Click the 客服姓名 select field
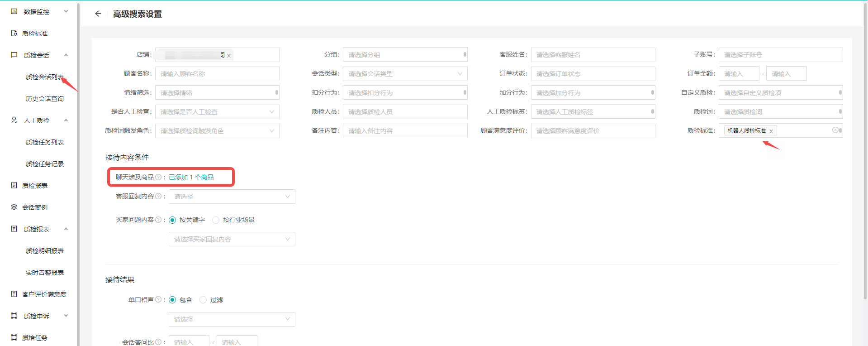This screenshot has height=346, width=868. 593,54
